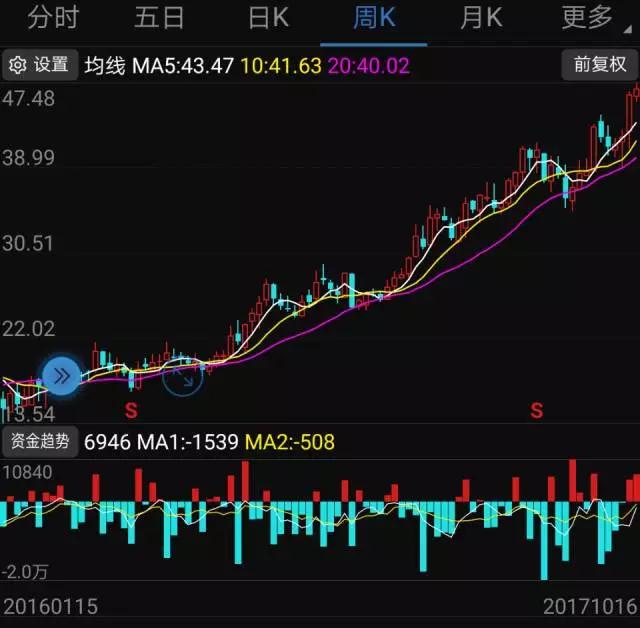Click the MA5:43.47 moving average value

(183, 66)
